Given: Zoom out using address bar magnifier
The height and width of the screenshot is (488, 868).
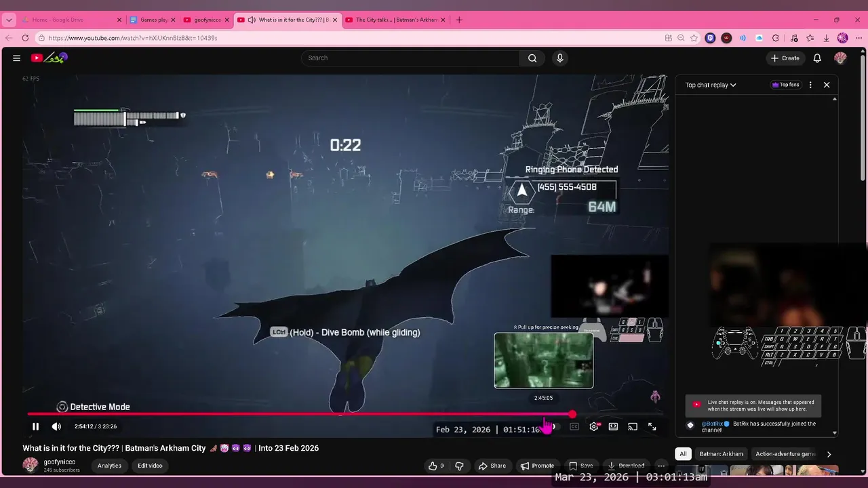Looking at the screenshot, I should pyautogui.click(x=681, y=38).
